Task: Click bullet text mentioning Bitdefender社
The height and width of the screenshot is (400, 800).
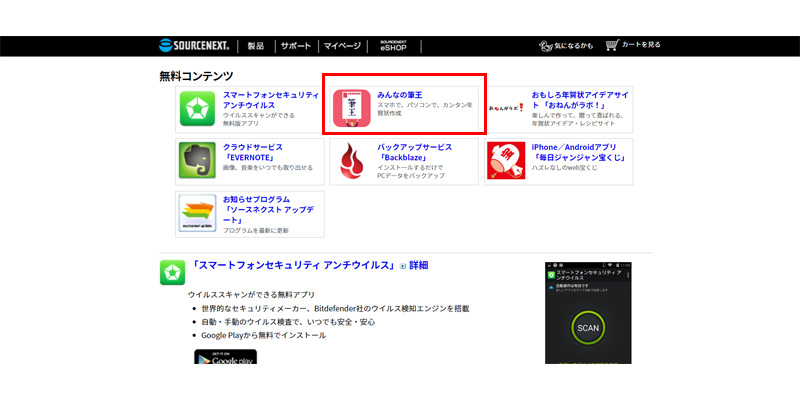Action: (x=335, y=309)
